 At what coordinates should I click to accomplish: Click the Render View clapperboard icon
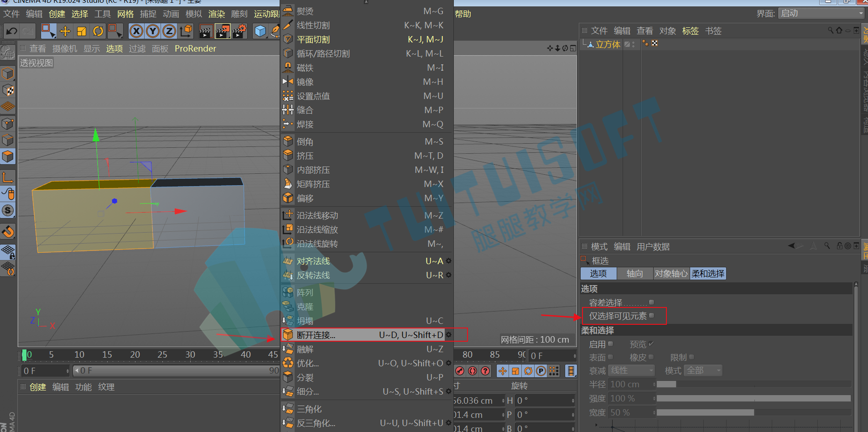206,31
